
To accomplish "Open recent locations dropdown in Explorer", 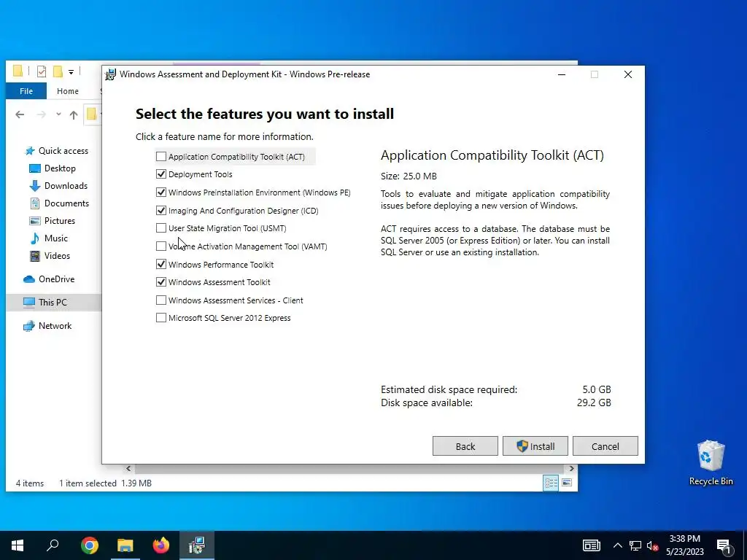I will coord(58,114).
